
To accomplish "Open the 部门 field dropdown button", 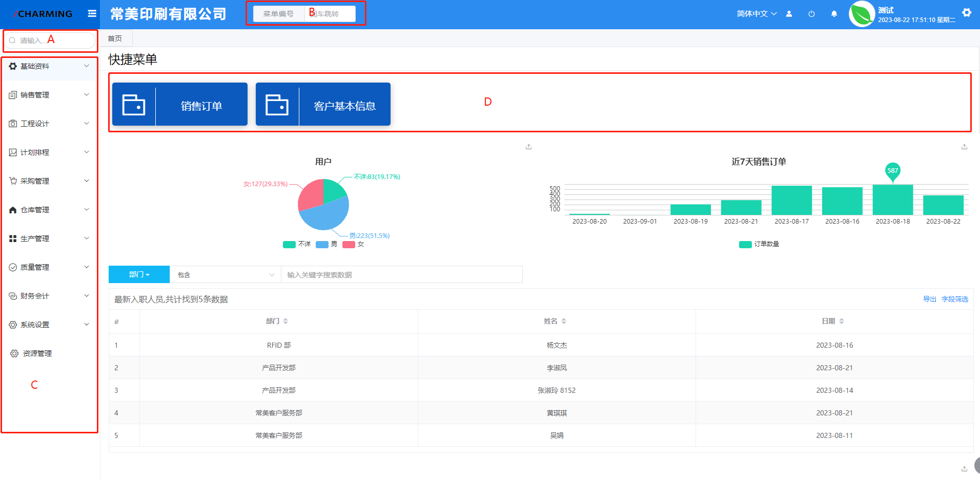I will (139, 274).
